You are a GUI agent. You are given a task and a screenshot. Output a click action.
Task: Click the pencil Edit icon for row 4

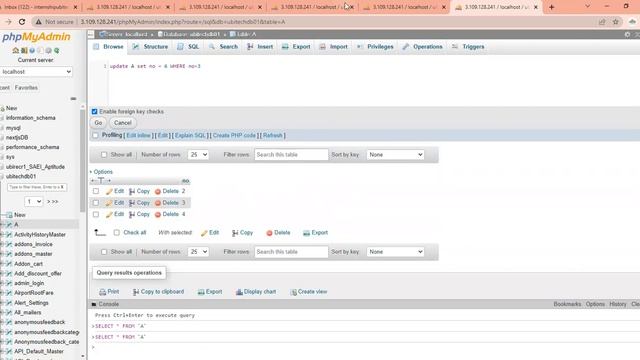click(109, 214)
